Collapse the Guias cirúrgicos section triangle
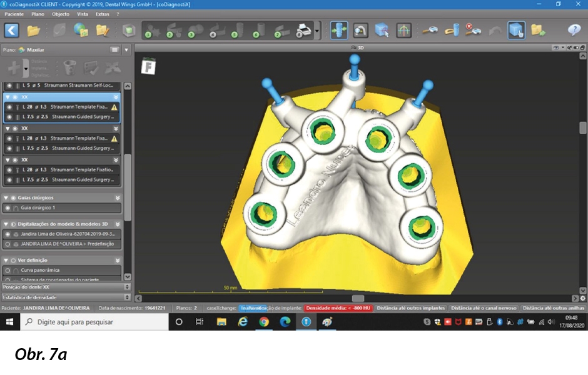Image resolution: width=588 pixels, height=375 pixels. [x=6, y=197]
